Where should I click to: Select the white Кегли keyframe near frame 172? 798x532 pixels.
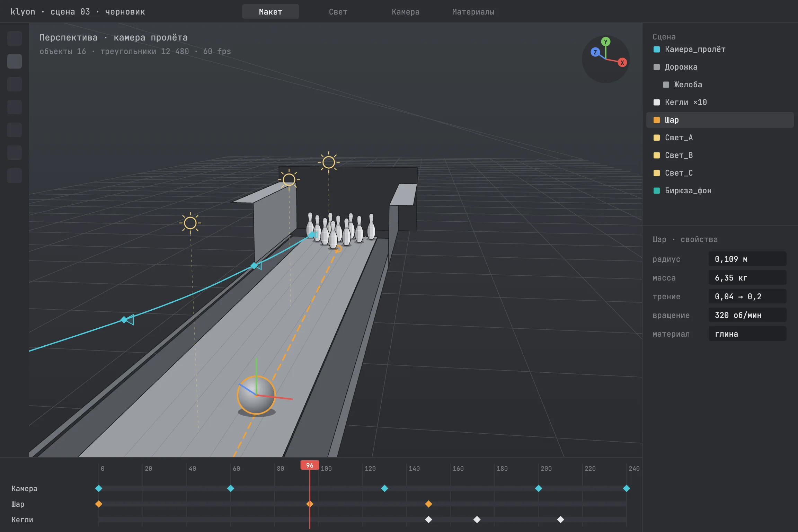click(477, 520)
